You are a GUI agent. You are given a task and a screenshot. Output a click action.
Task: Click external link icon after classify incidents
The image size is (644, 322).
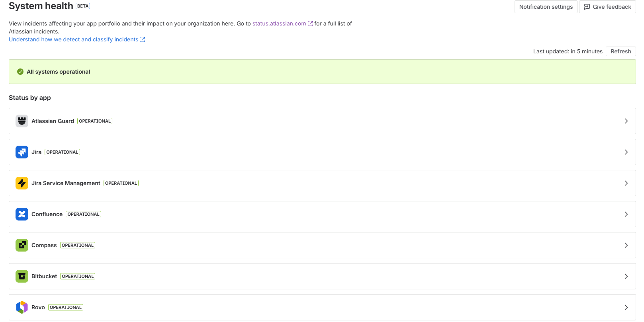143,39
